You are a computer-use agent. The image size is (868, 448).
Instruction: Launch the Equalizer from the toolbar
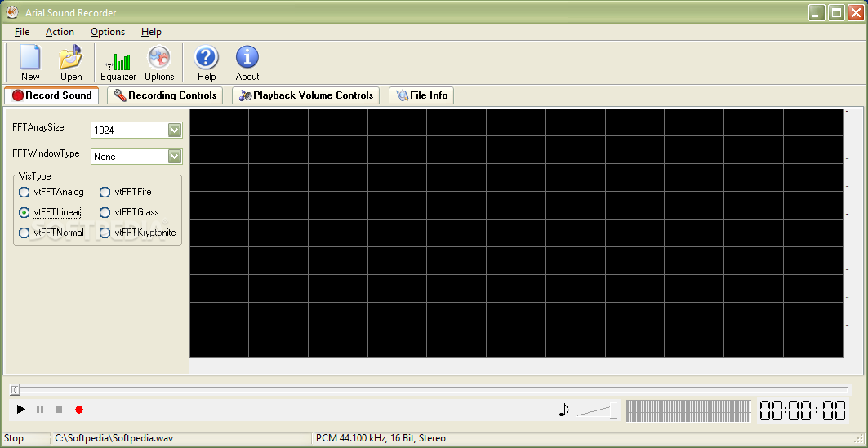click(x=118, y=63)
